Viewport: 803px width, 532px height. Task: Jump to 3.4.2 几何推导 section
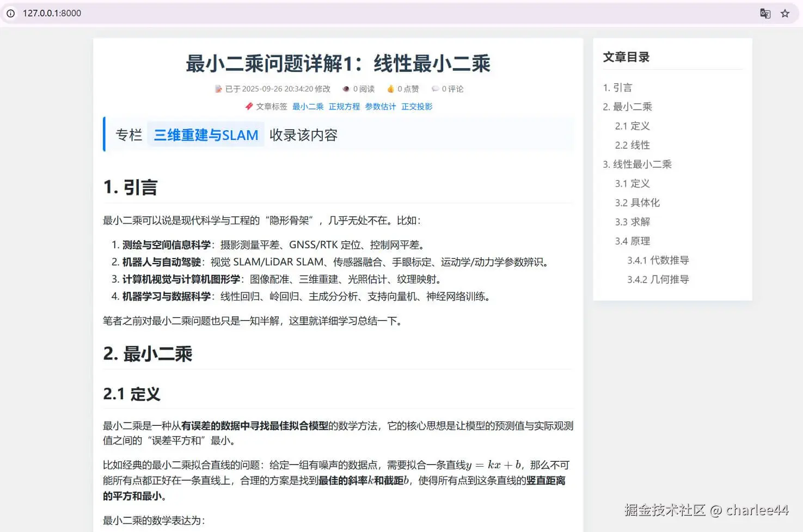pyautogui.click(x=658, y=279)
